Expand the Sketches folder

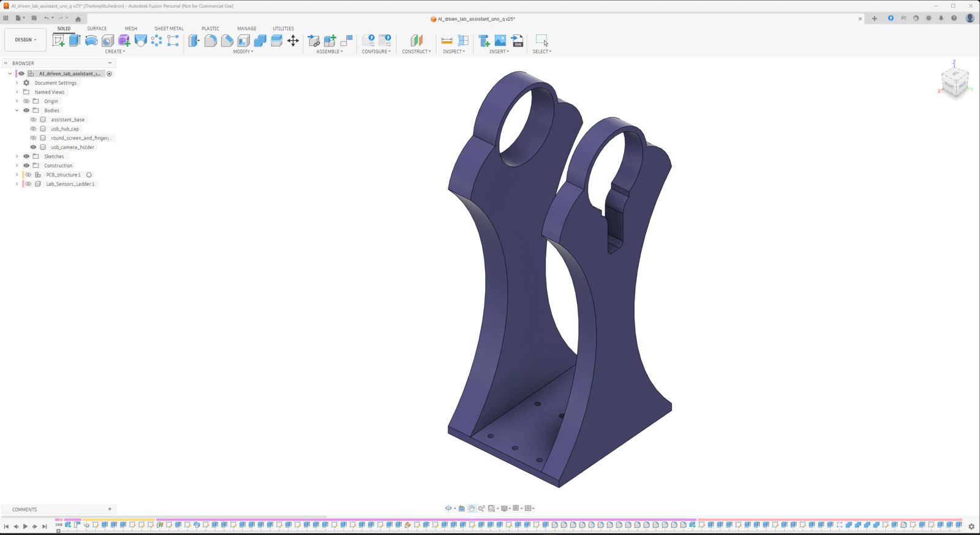[17, 156]
